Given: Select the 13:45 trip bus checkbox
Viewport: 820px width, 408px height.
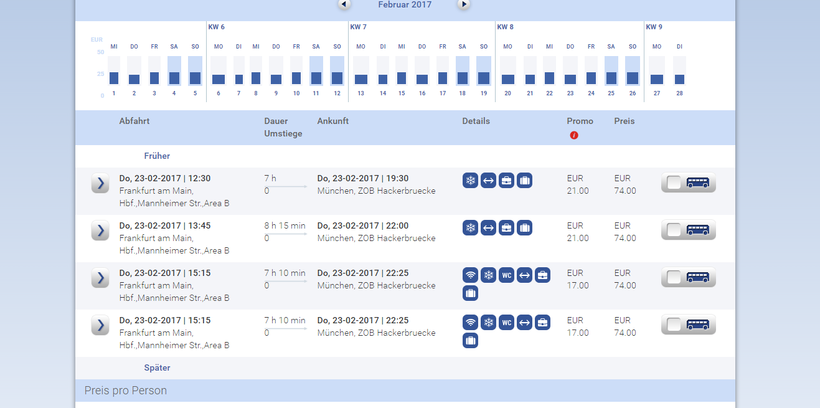Looking at the screenshot, I should click(674, 231).
